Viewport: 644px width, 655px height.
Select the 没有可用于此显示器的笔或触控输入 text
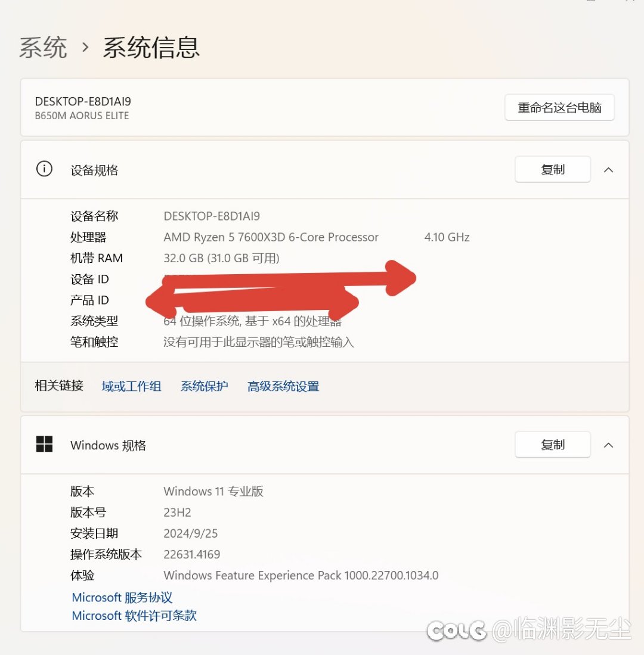(259, 342)
